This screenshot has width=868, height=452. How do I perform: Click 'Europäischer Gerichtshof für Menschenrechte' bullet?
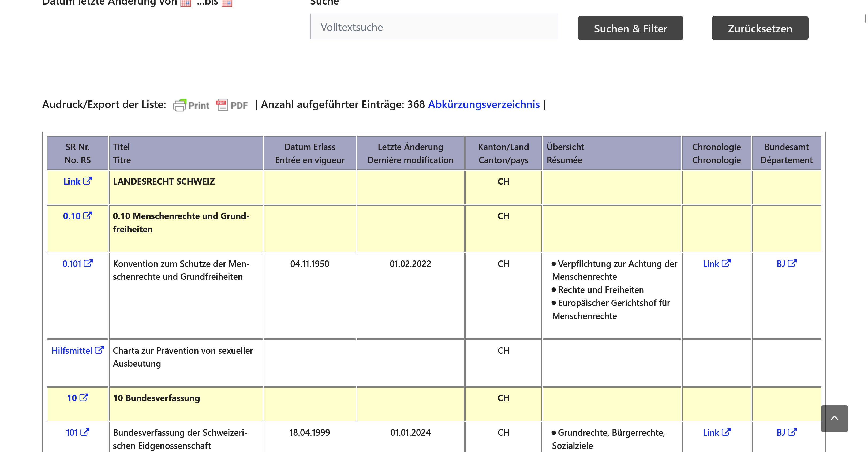coord(611,309)
